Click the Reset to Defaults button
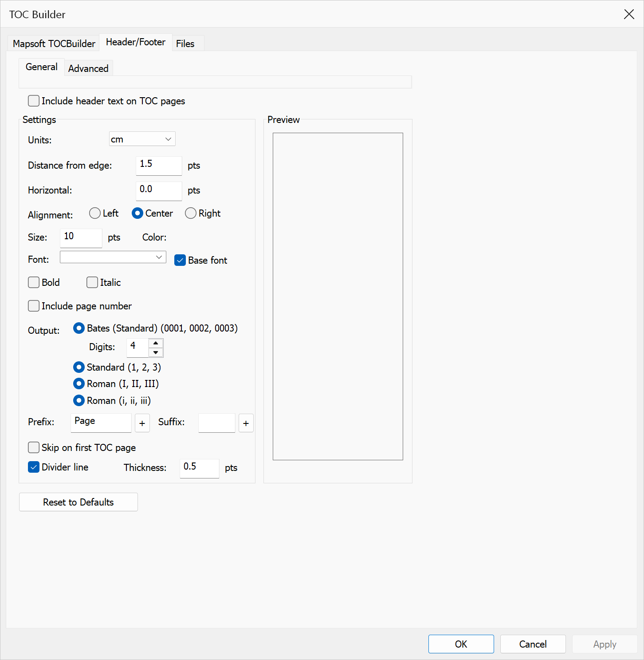This screenshot has width=644, height=660. [79, 502]
